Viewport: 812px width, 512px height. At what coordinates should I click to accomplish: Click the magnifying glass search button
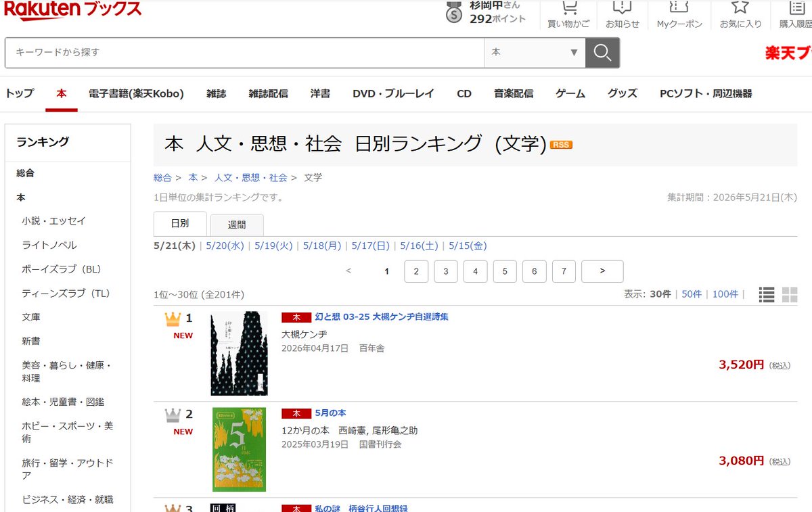[x=602, y=53]
